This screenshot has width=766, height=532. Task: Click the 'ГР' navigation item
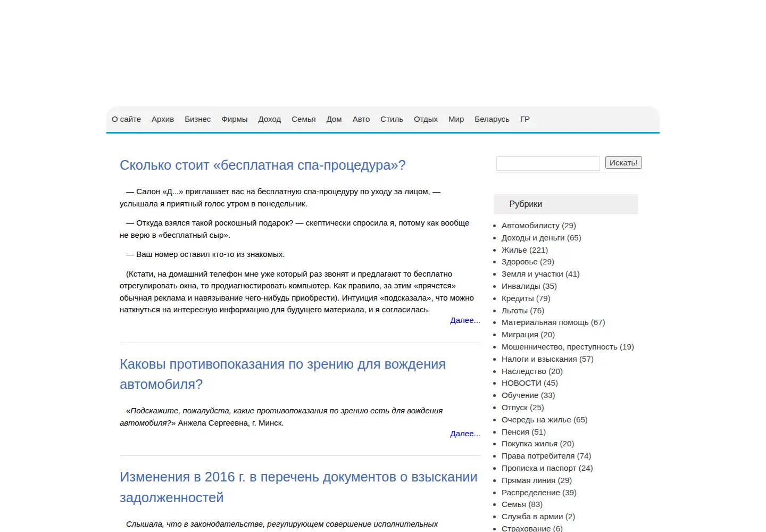click(x=525, y=119)
